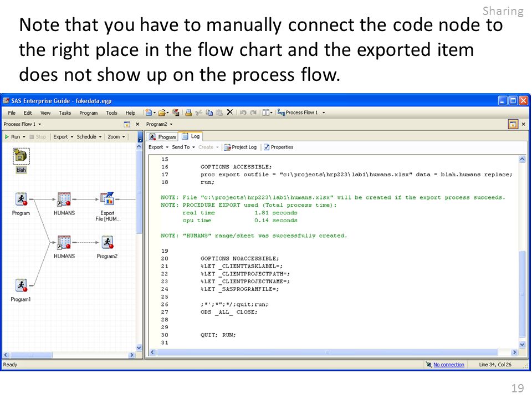The image size is (532, 399).
Task: Click the New item toolbar icon
Action: click(149, 112)
